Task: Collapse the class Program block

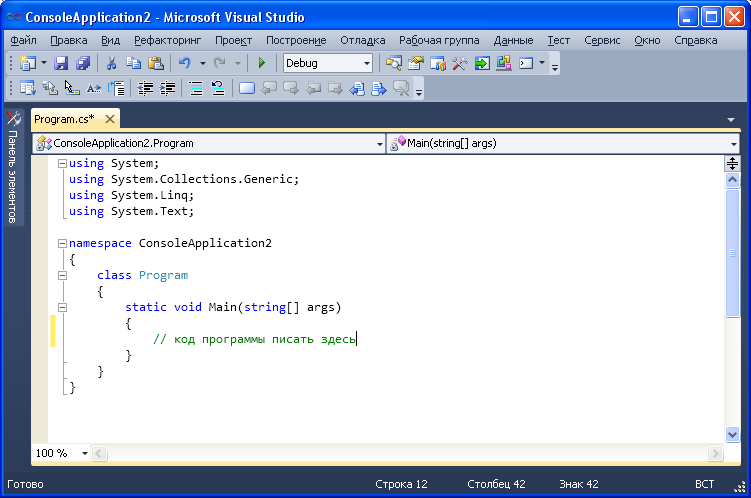Action: 62,275
